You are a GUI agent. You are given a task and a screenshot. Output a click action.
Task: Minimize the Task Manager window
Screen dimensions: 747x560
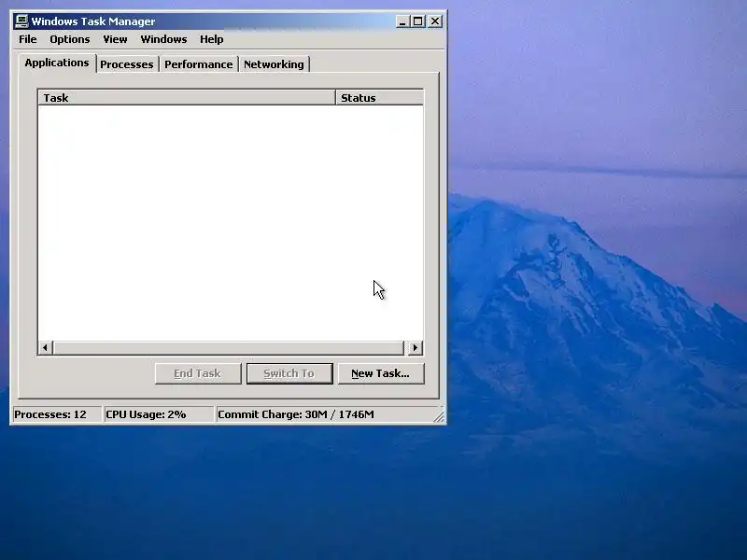[402, 21]
